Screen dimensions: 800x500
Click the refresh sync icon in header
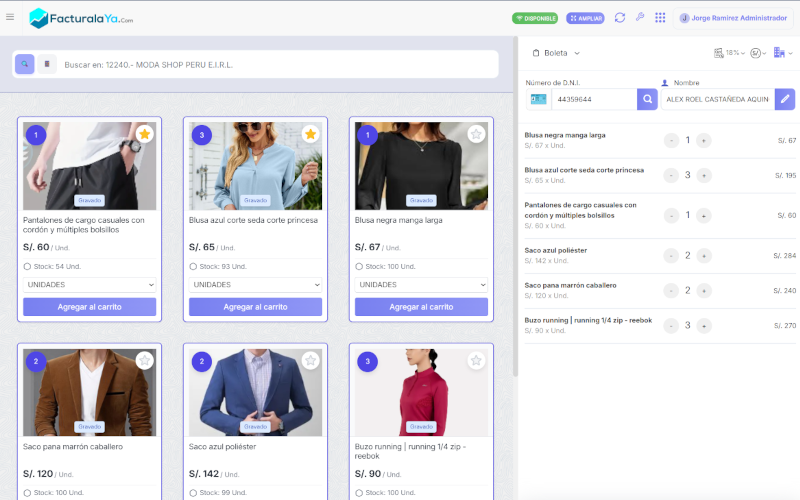click(x=620, y=18)
